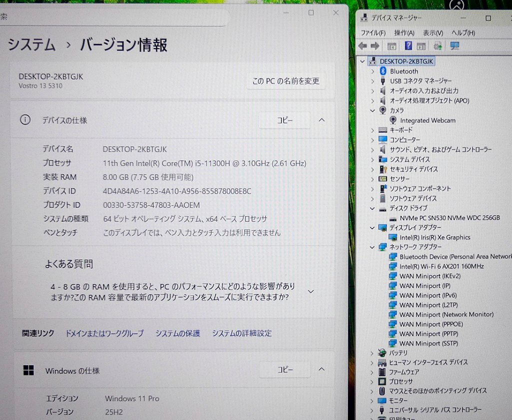The width and height of the screenshot is (512, 420).
Task: Select WAN Miniport (L2TP) entry
Action: click(x=428, y=305)
